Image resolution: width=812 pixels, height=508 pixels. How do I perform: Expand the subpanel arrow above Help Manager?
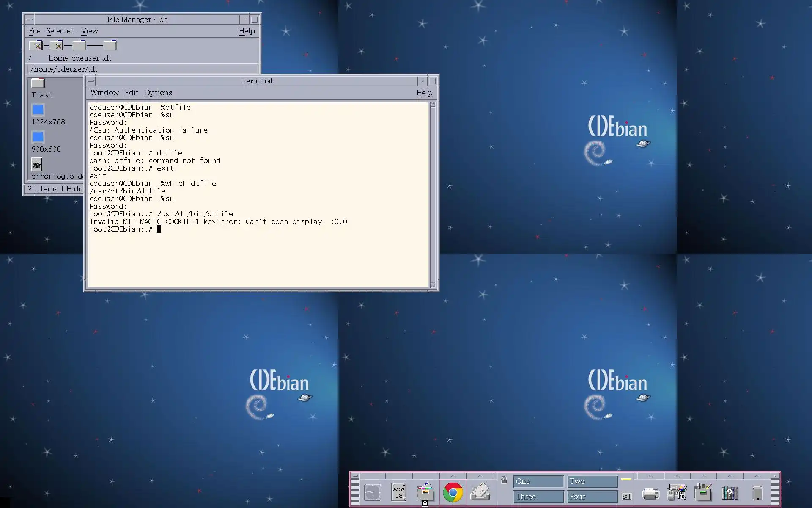(x=730, y=476)
